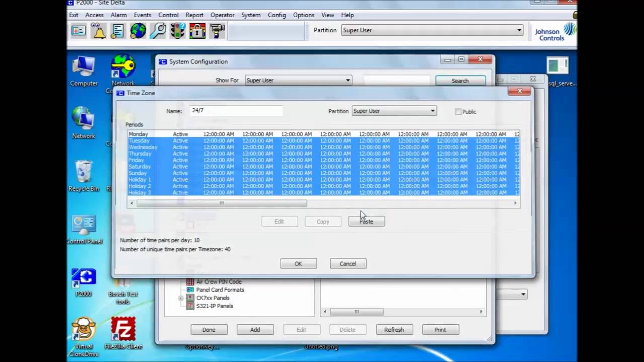Viewport: 644px width, 362px height.
Task: Open the Report menu
Action: tap(194, 15)
